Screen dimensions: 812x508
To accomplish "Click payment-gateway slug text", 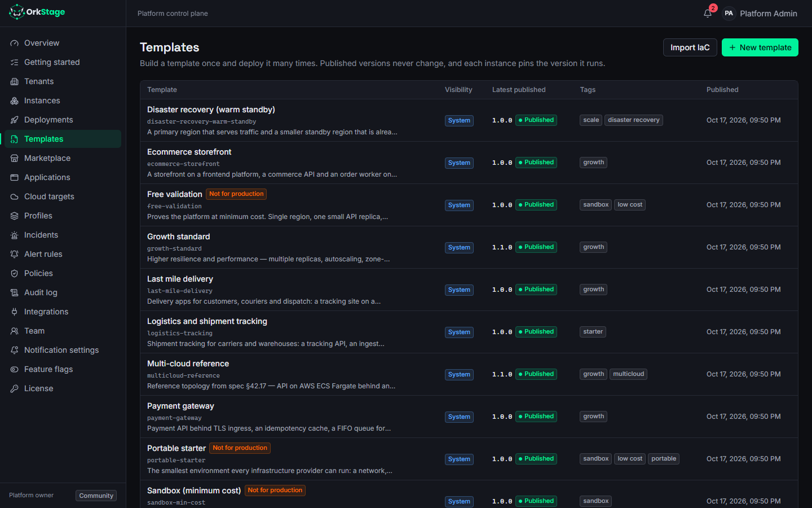I will pyautogui.click(x=174, y=418).
